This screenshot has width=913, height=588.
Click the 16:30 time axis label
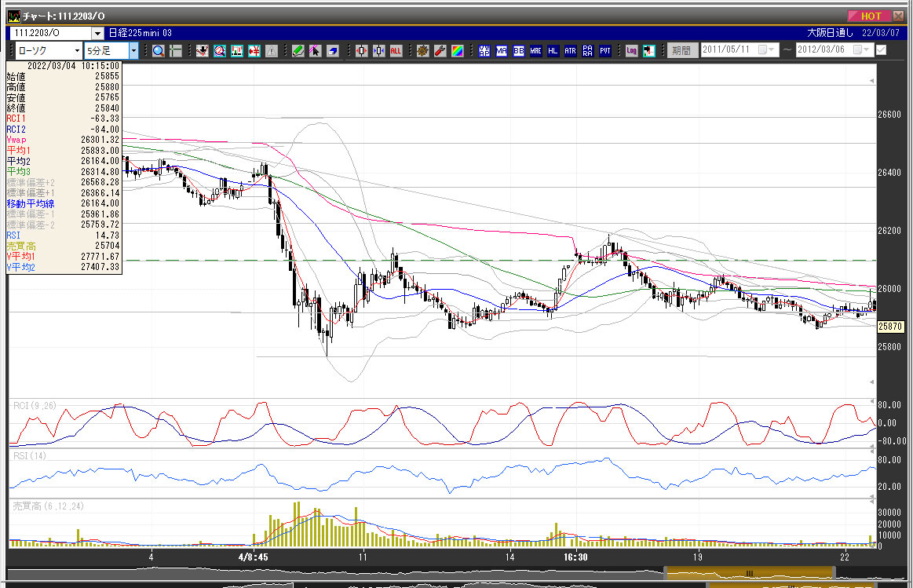(575, 557)
